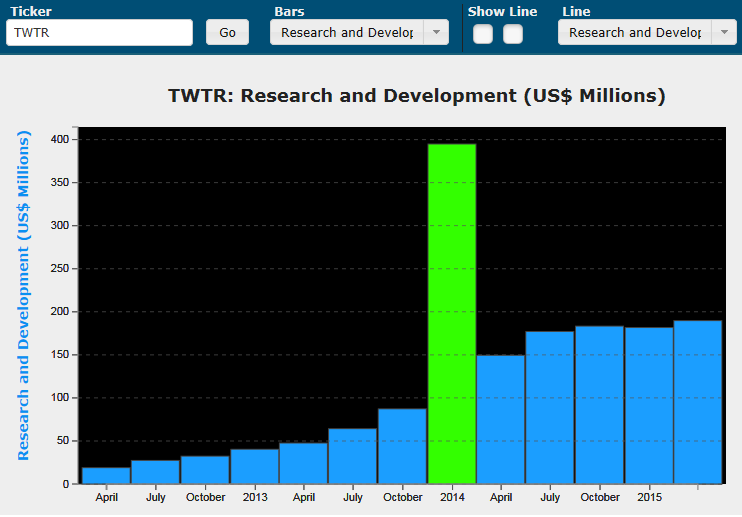Click the blue bar above 2013 label

[x=255, y=466]
